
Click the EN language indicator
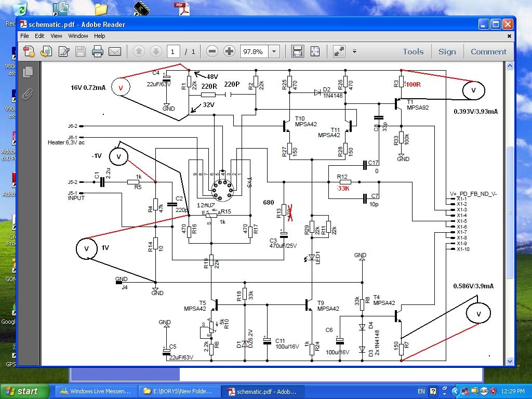421,391
